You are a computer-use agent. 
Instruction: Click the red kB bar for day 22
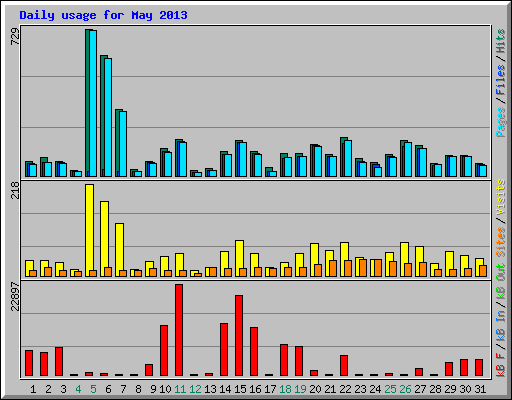344,366
